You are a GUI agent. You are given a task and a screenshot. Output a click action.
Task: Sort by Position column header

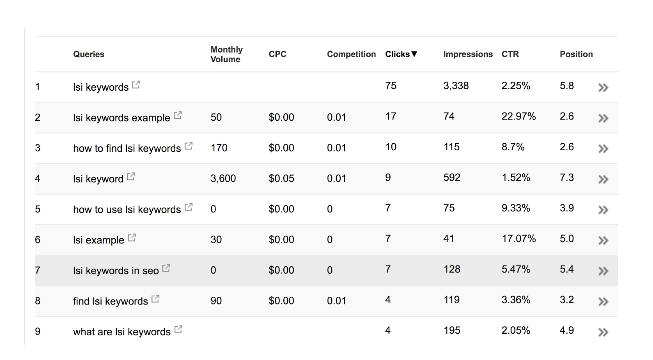click(576, 54)
